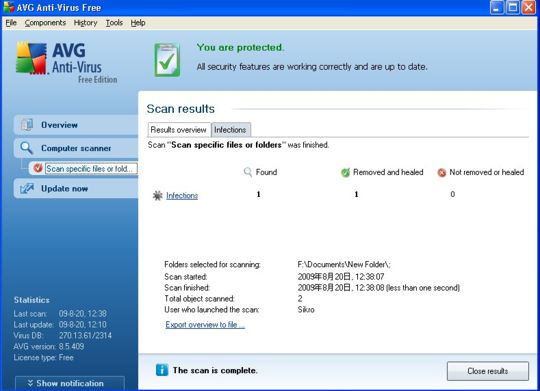
Task: Click the magnifier icon beside Computer scanner
Action: (27, 148)
